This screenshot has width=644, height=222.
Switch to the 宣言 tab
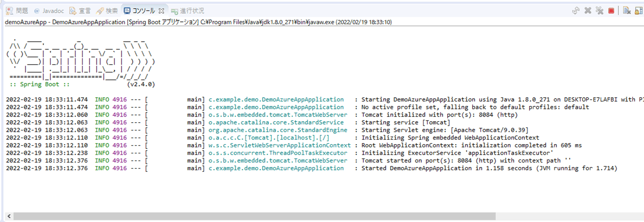pos(80,10)
